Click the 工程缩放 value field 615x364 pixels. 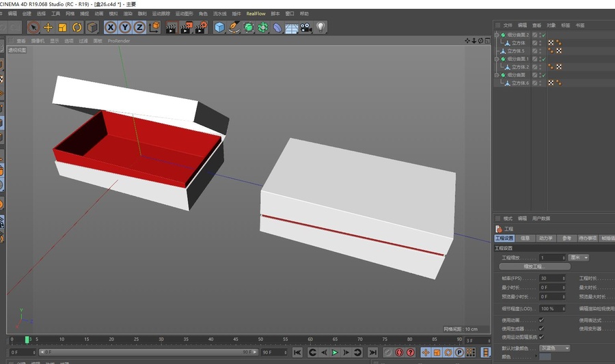[551, 257]
